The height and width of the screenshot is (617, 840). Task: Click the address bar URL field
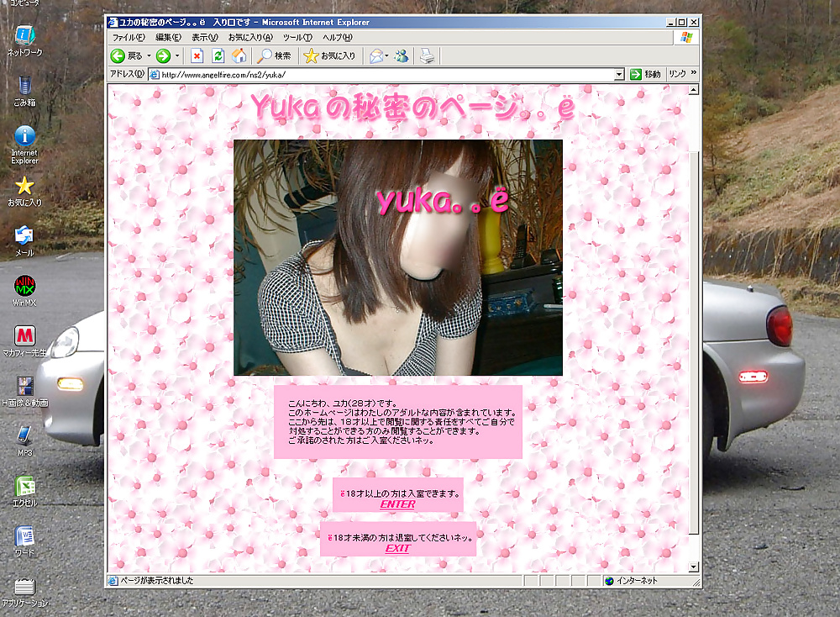pos(378,74)
